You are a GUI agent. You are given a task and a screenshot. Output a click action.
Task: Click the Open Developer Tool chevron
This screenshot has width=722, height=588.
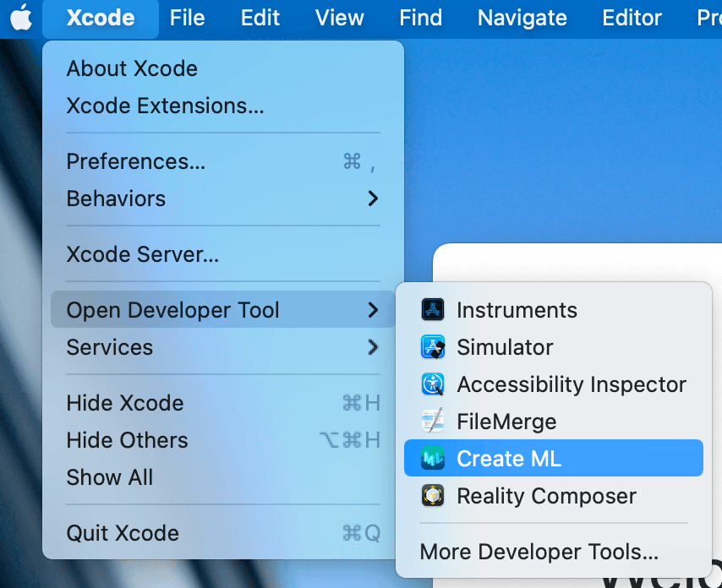pos(373,310)
